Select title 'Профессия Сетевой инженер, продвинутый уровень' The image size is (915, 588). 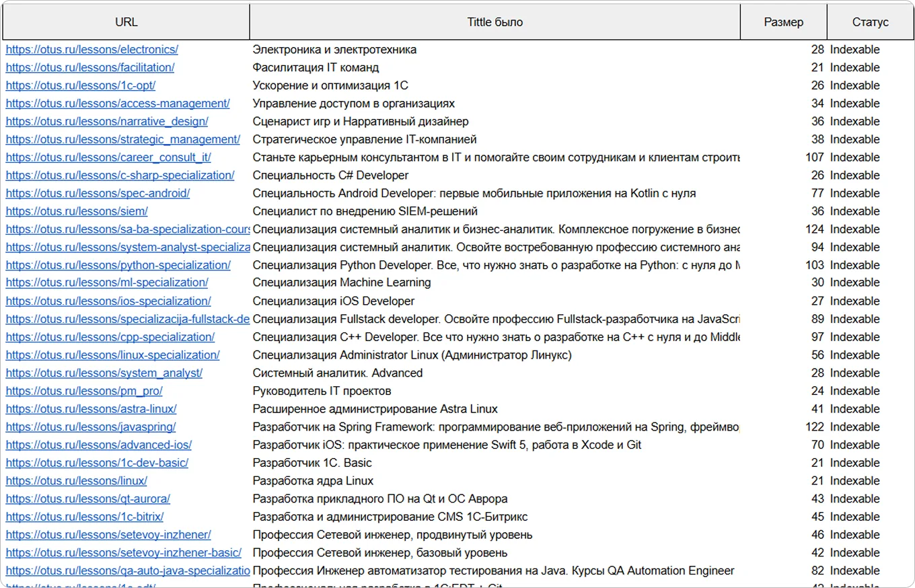[x=393, y=535]
